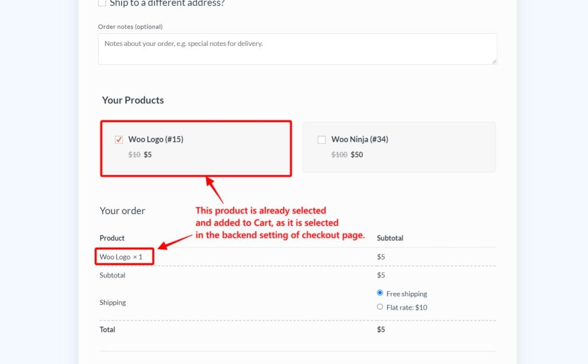Image resolution: width=588 pixels, height=364 pixels.
Task: Click the 'Your order' section heading
Action: (x=122, y=211)
